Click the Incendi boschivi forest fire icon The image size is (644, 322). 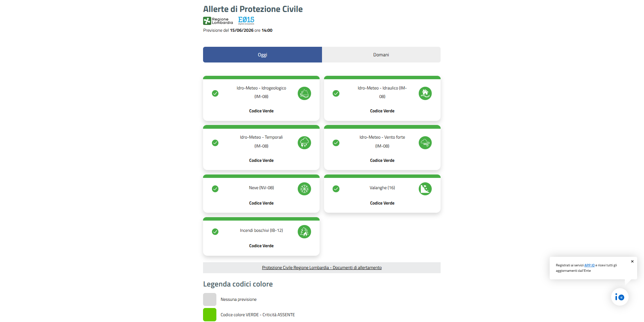pos(304,232)
